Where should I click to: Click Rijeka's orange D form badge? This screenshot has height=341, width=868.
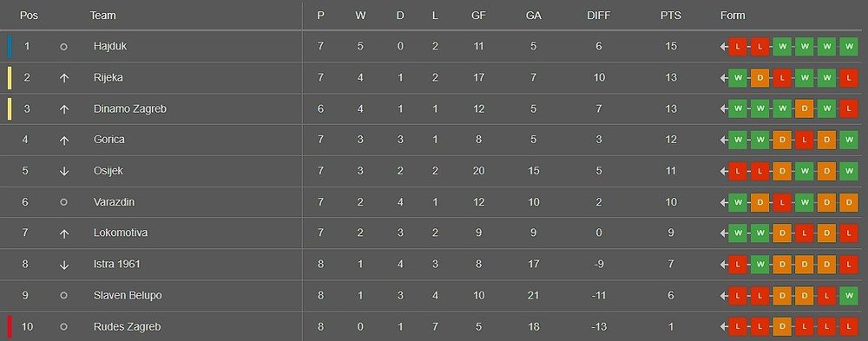(759, 78)
